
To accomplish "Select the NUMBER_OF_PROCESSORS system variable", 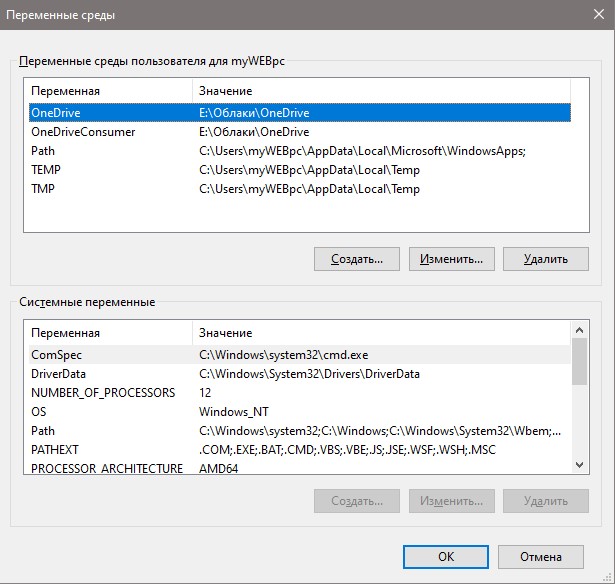I will (300, 393).
